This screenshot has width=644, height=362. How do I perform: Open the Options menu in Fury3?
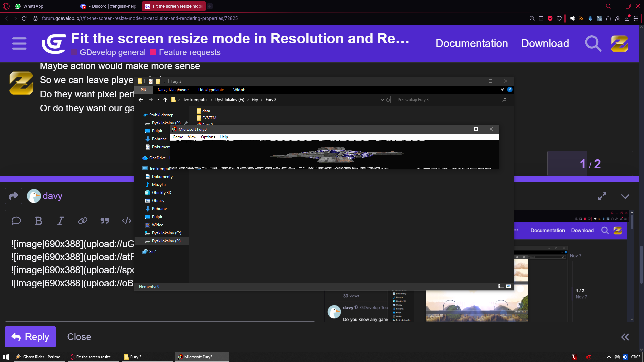208,137
